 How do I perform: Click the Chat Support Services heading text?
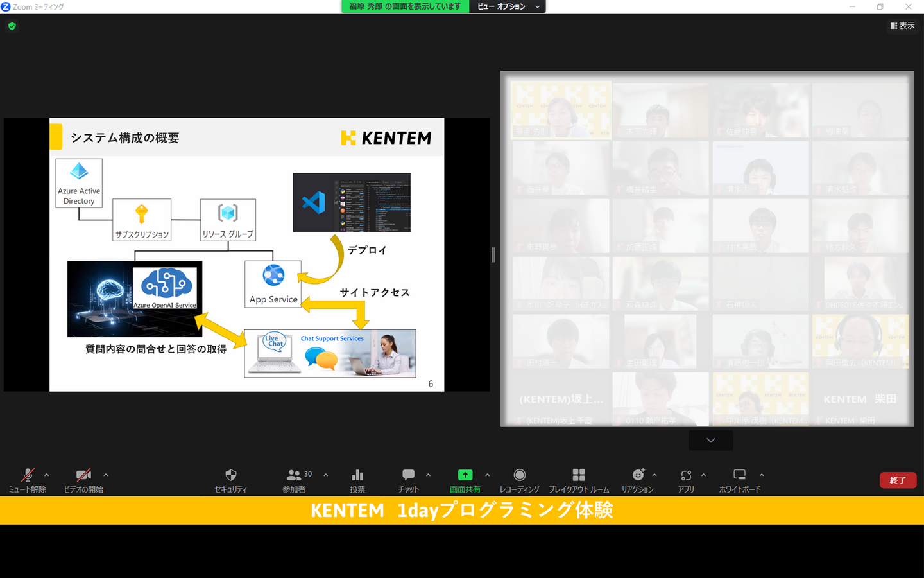[x=332, y=338]
